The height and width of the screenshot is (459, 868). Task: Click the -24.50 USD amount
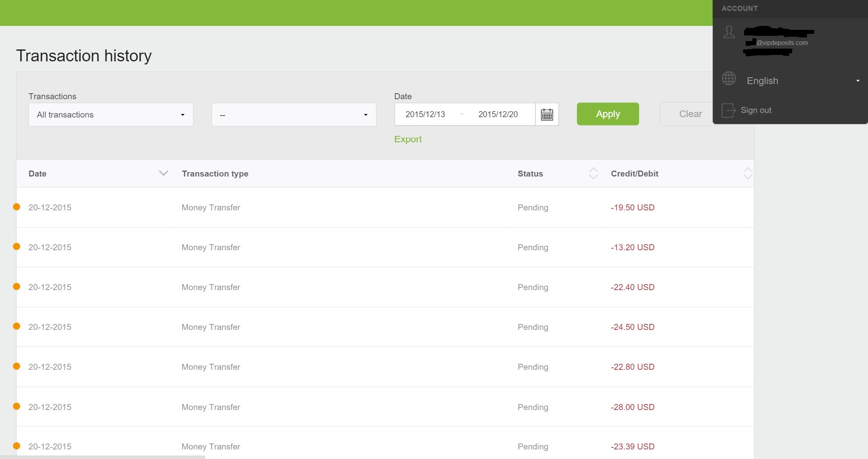633,327
